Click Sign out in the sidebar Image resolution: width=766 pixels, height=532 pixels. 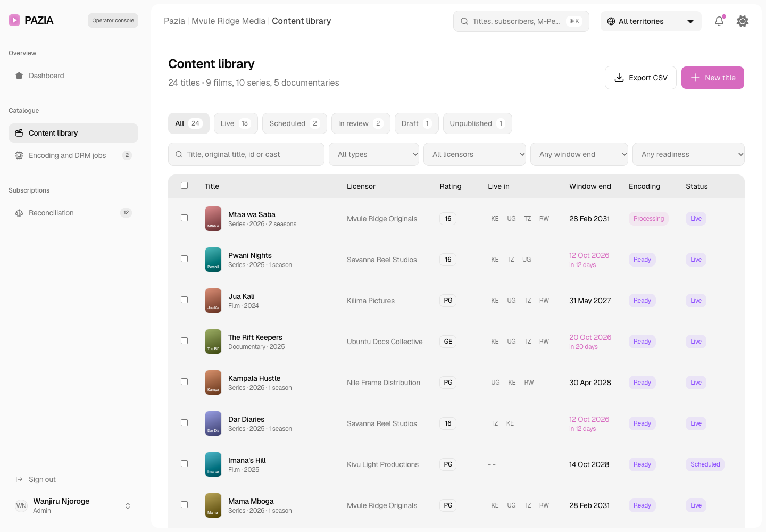tap(73, 479)
